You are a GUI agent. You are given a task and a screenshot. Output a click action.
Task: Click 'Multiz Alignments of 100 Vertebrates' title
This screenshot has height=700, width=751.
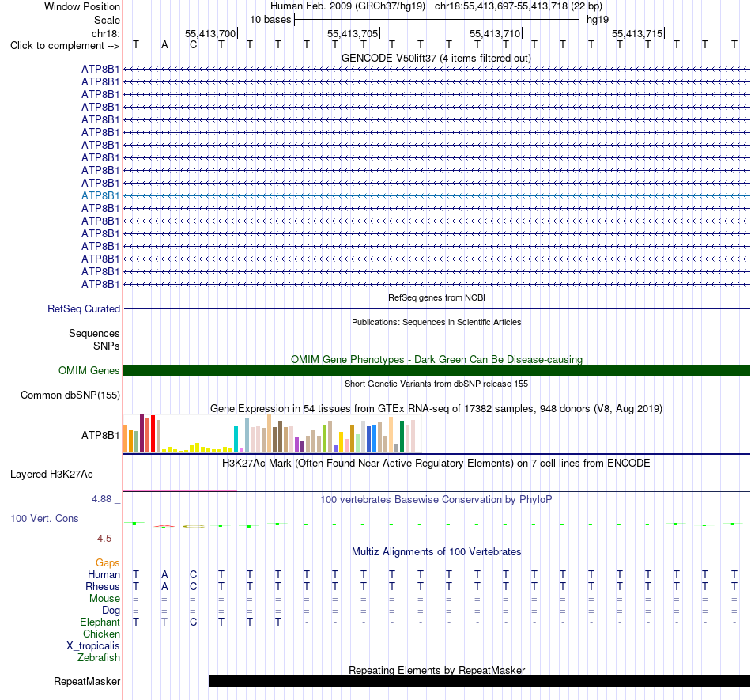[436, 551]
